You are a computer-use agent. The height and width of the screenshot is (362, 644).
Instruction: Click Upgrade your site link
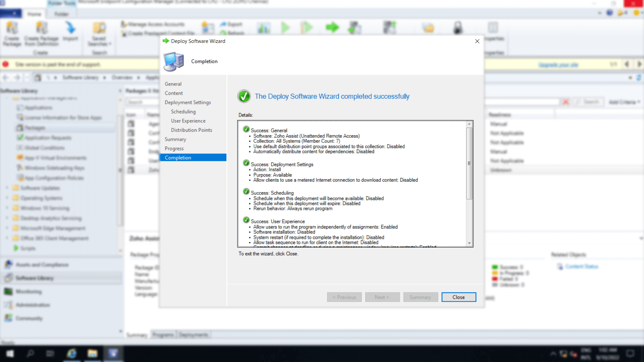point(558,65)
